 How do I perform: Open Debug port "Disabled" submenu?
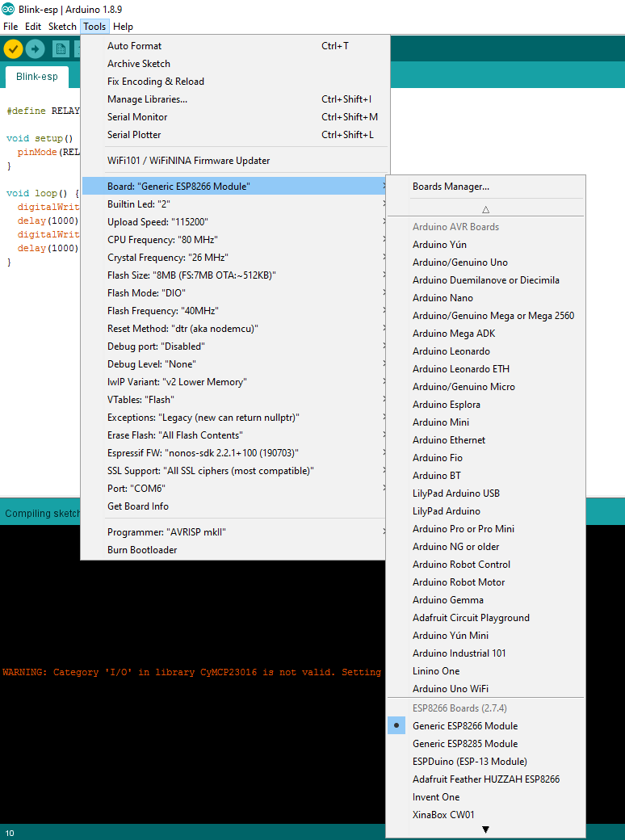coord(234,346)
